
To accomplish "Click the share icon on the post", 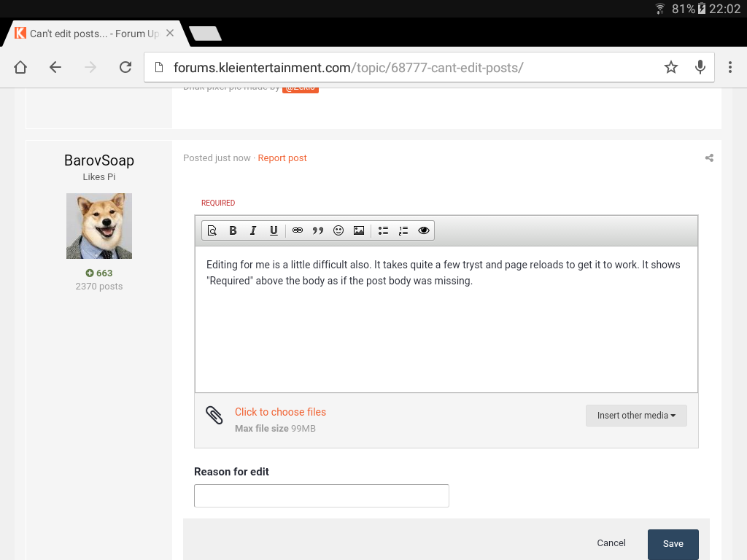I will pos(709,158).
